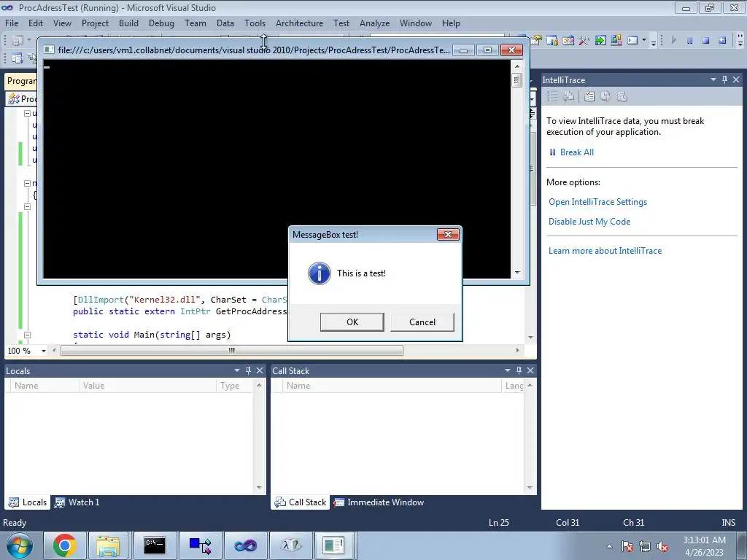This screenshot has height=560, width=747.
Task: Open the Properties Window toolbar icon
Action: click(536, 40)
